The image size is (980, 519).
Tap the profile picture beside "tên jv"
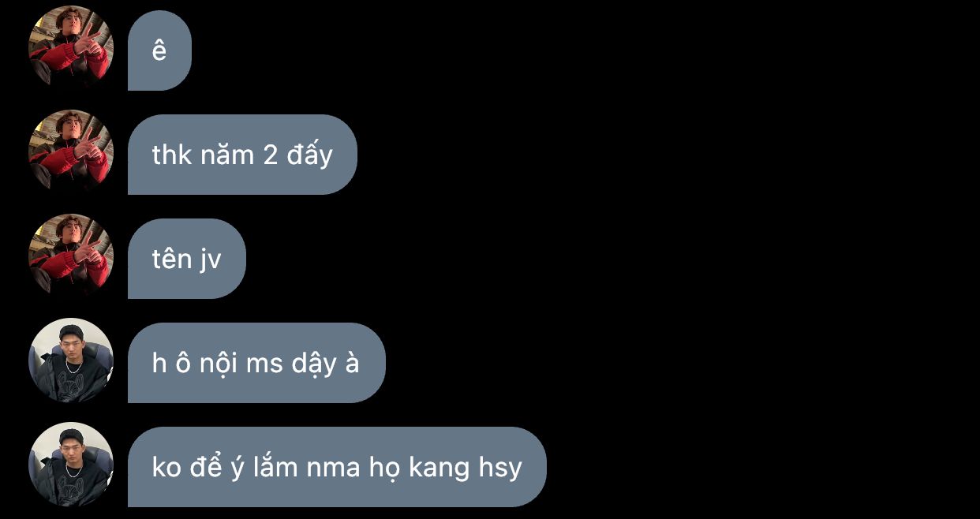tap(71, 256)
